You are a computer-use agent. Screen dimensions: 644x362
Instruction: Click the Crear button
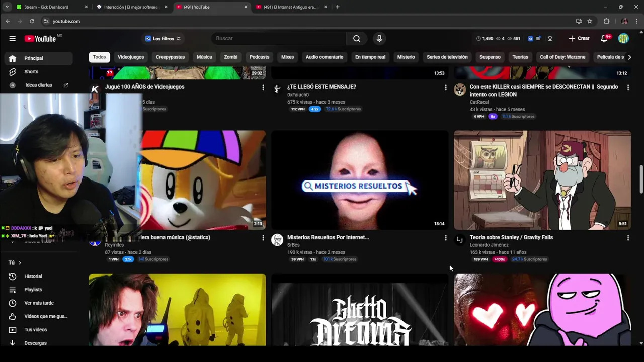pos(579,39)
